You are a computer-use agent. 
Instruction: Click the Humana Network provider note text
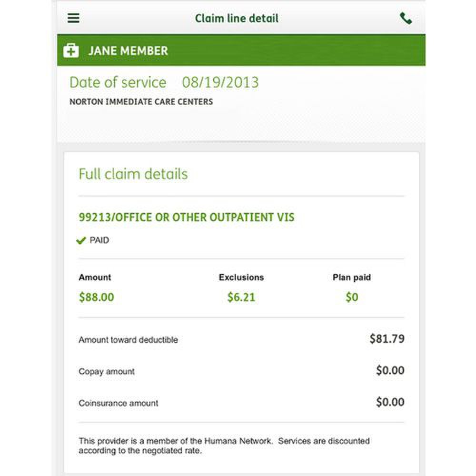pyautogui.click(x=224, y=446)
